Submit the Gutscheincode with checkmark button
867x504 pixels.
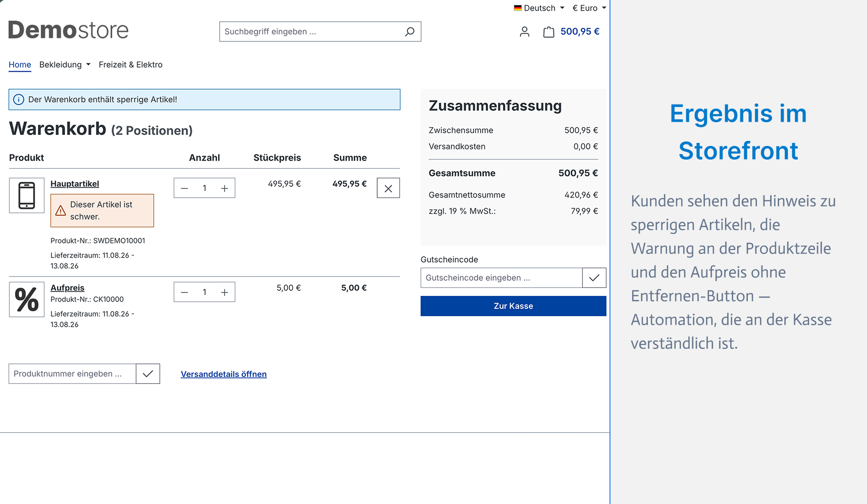(594, 278)
